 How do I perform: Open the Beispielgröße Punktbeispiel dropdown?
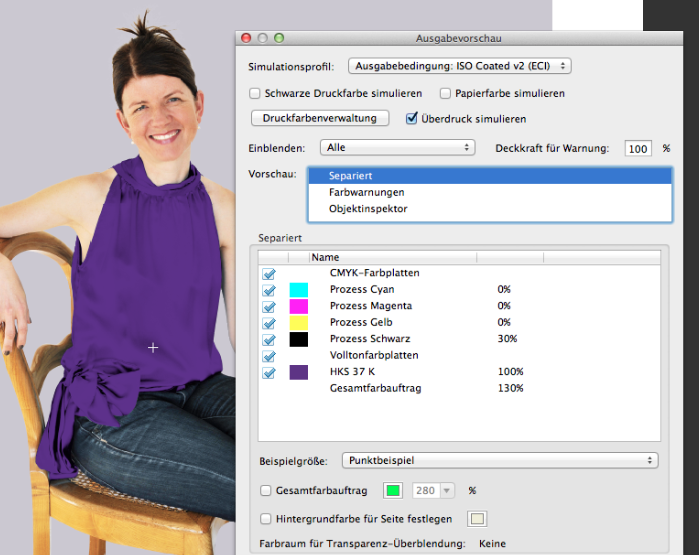500,460
